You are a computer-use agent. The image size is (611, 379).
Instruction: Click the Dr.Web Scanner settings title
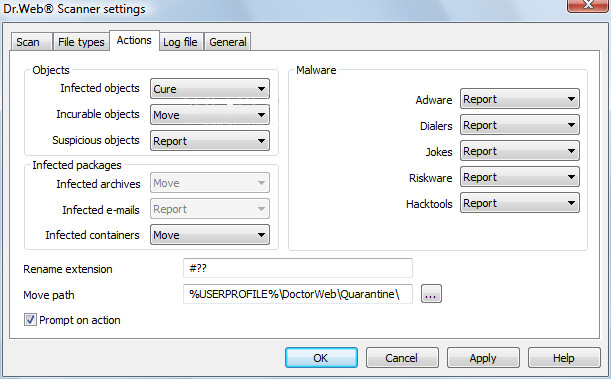tap(74, 9)
